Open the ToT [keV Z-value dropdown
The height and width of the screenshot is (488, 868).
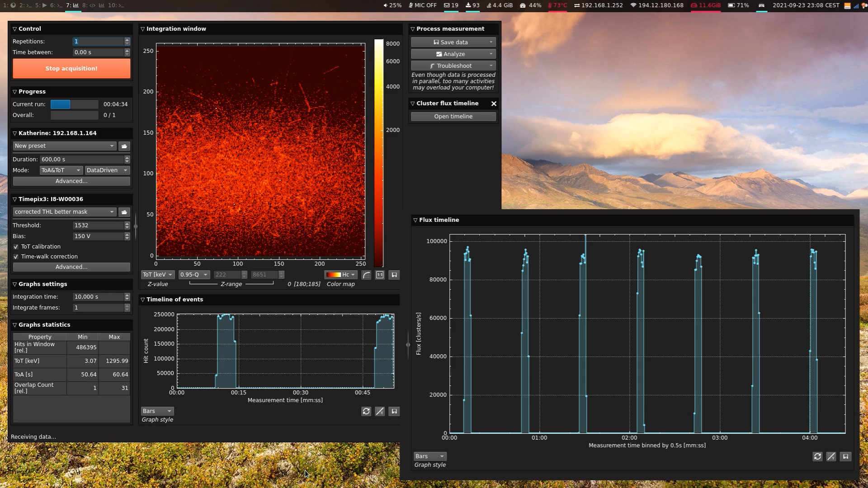click(158, 275)
